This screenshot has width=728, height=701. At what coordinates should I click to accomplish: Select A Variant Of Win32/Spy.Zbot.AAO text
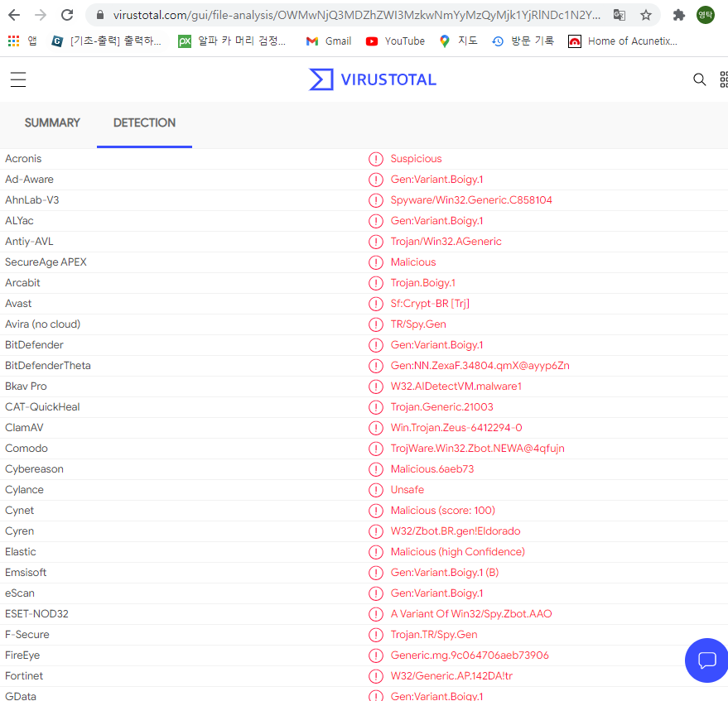point(471,614)
